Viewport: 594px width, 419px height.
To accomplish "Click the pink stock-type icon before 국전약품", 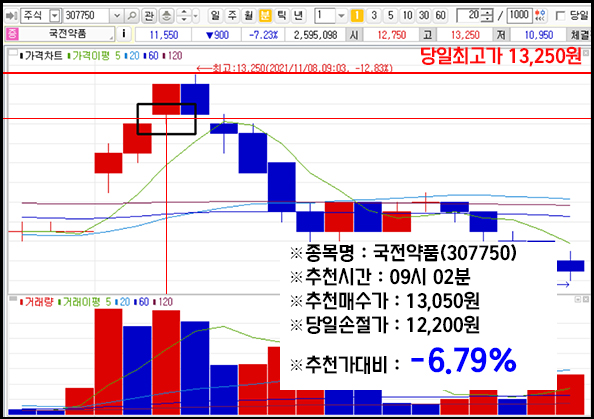I will click(x=12, y=34).
